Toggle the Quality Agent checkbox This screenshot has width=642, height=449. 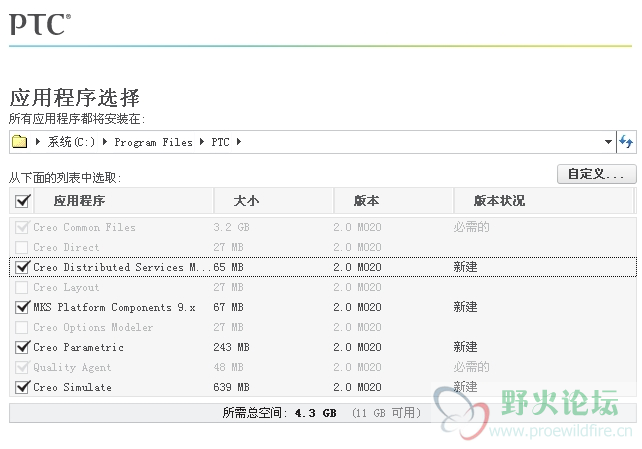[x=22, y=367]
